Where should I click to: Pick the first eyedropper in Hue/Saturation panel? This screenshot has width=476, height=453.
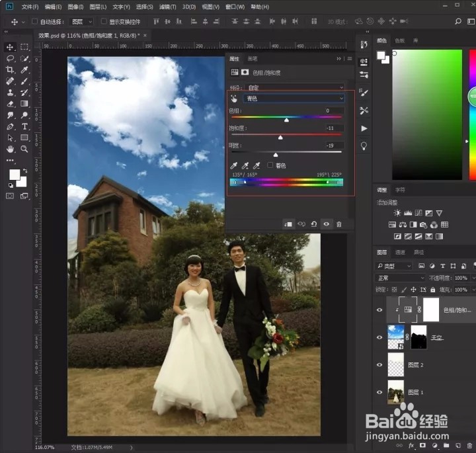tap(233, 165)
